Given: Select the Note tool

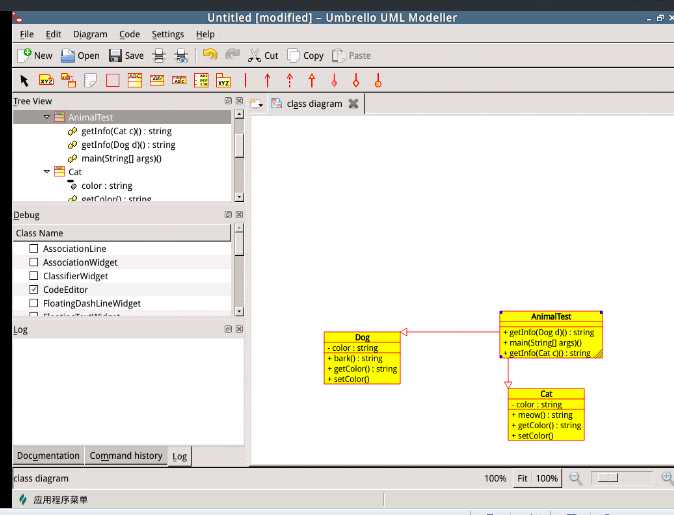Looking at the screenshot, I should click(91, 80).
